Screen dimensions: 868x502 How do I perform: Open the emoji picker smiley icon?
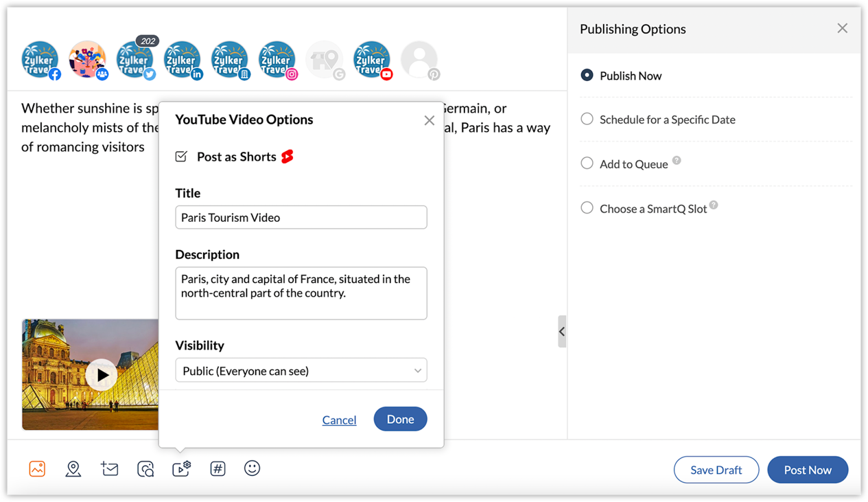(252, 468)
